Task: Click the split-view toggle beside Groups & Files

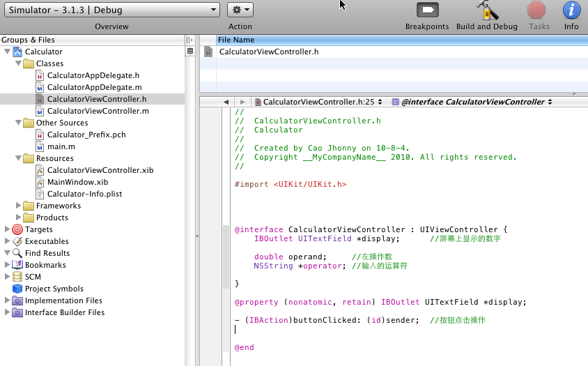Action: coord(189,40)
